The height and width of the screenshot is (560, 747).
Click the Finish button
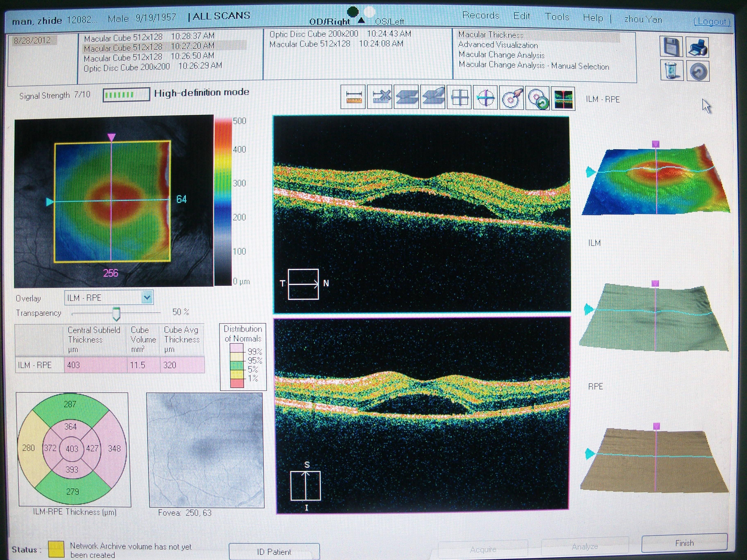pyautogui.click(x=684, y=543)
